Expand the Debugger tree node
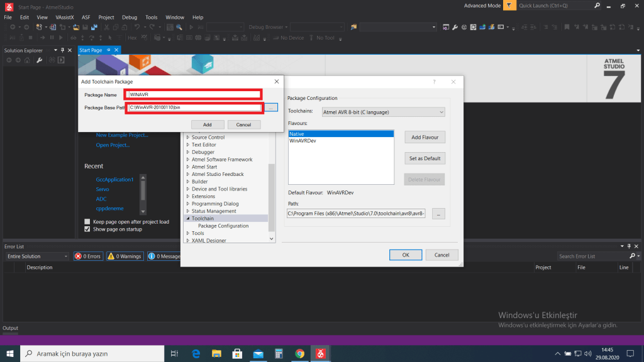The height and width of the screenshot is (362, 644). pos(187,152)
